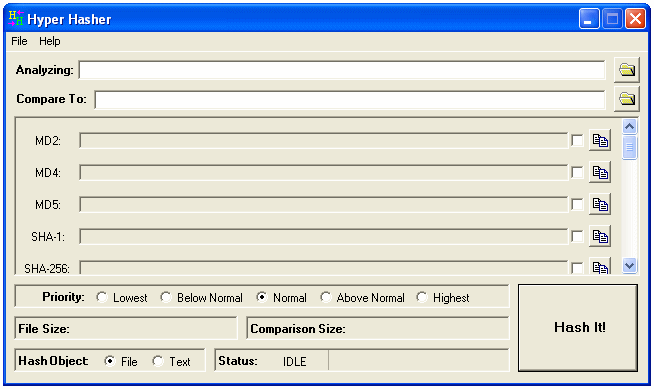Click the Comparison Size label
This screenshot has height=389, width=654.
tap(298, 329)
